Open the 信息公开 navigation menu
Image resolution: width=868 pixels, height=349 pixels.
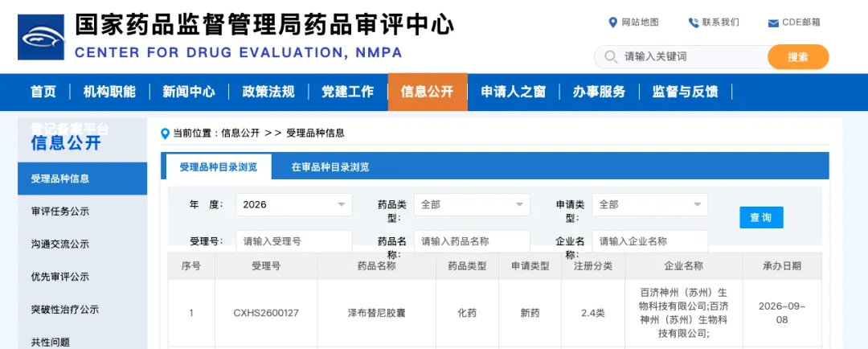[428, 92]
